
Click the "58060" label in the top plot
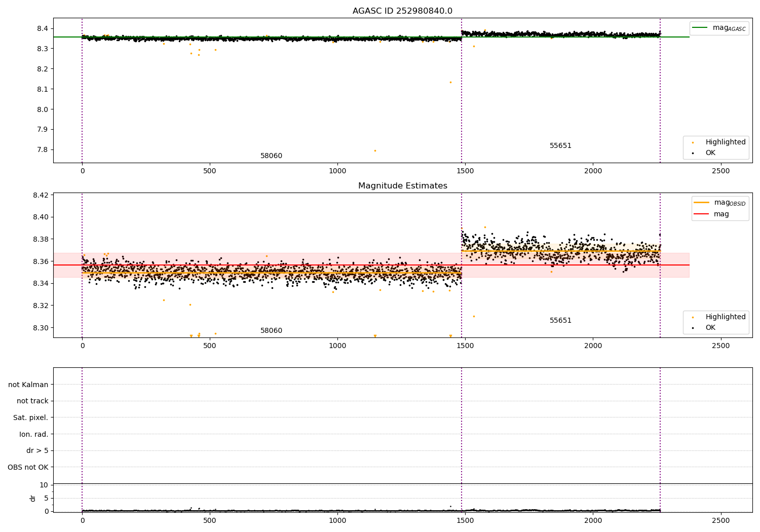pos(271,156)
